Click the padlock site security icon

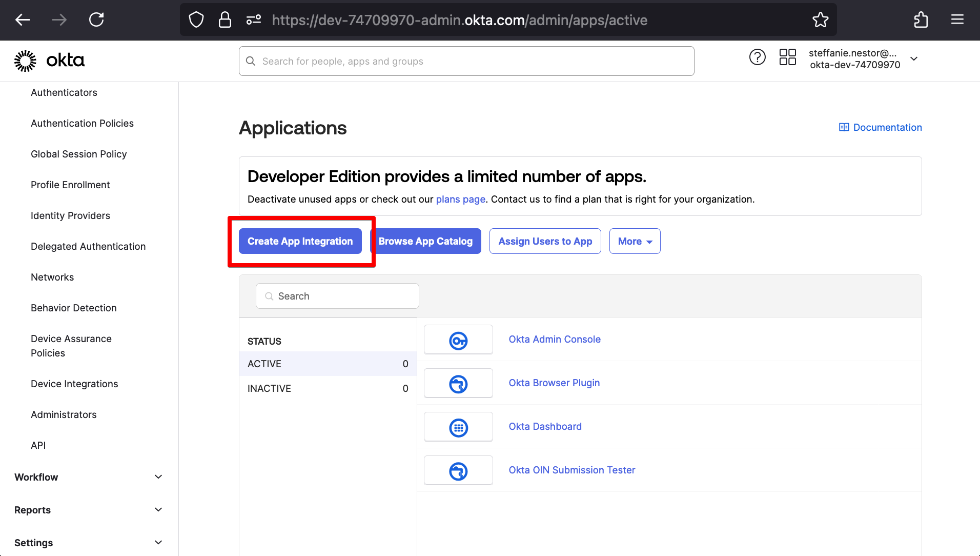point(225,20)
